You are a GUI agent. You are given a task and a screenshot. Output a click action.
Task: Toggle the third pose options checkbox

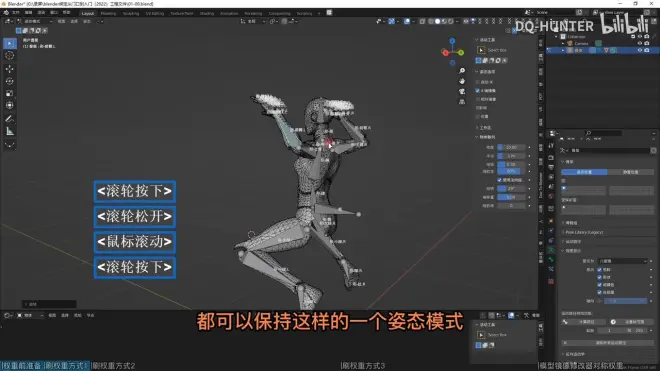477,99
